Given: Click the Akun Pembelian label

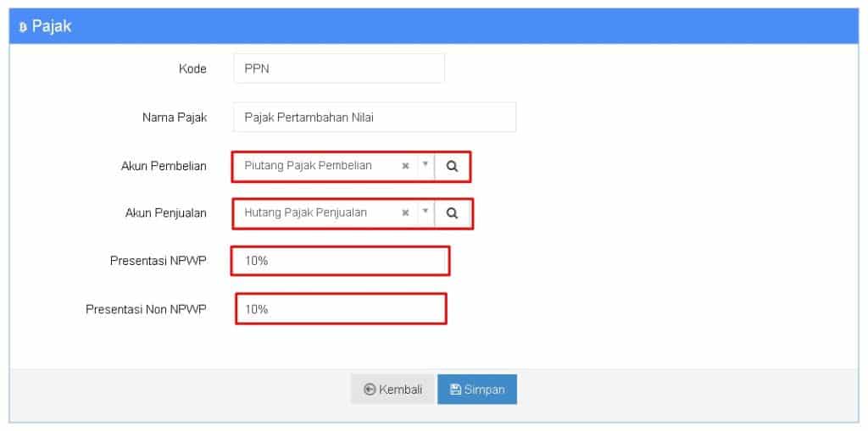Looking at the screenshot, I should pos(164,166).
